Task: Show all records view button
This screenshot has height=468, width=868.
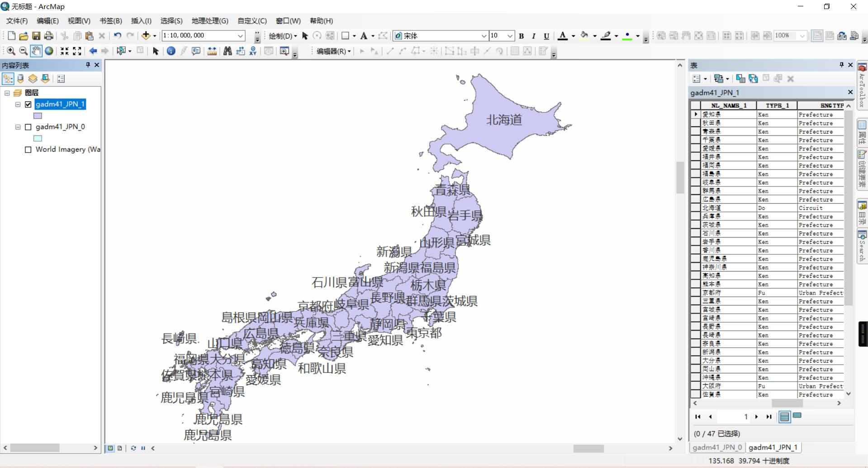Action: coord(785,416)
